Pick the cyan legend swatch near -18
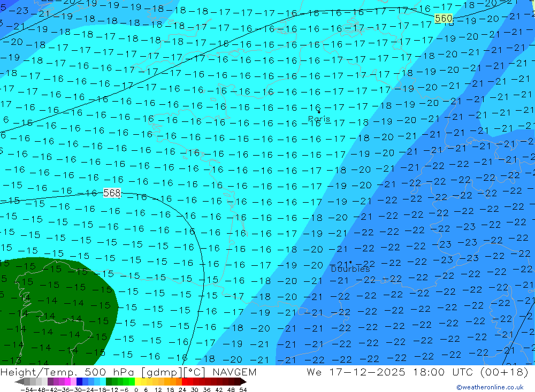This screenshot has height=392, width=535. (x=103, y=382)
